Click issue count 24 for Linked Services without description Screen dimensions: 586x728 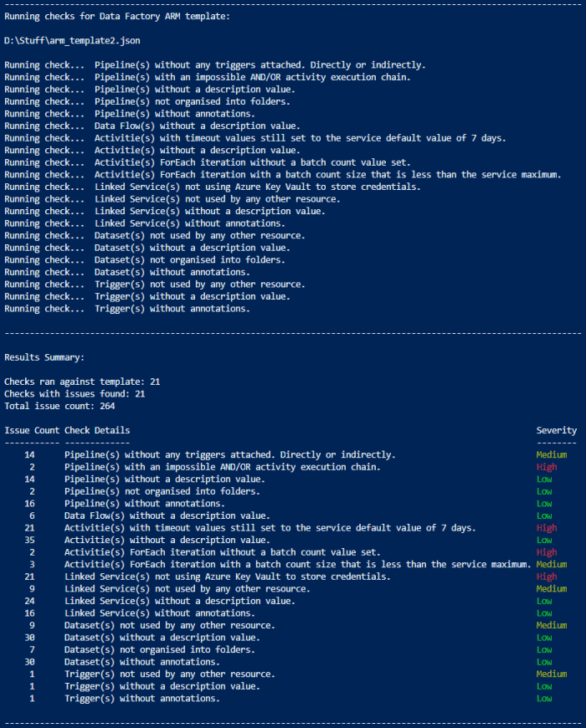(x=29, y=601)
